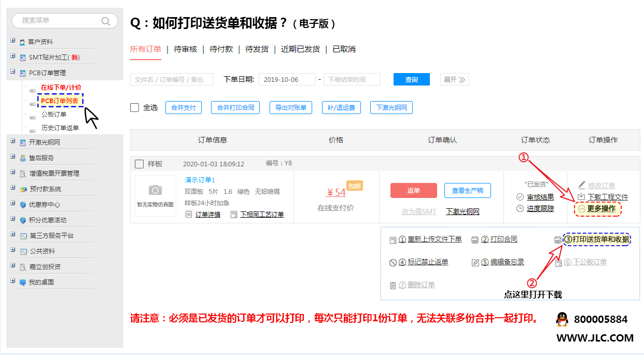This screenshot has height=355, width=644.
Task: Expand the 客户资料 tree node
Action: [13, 41]
